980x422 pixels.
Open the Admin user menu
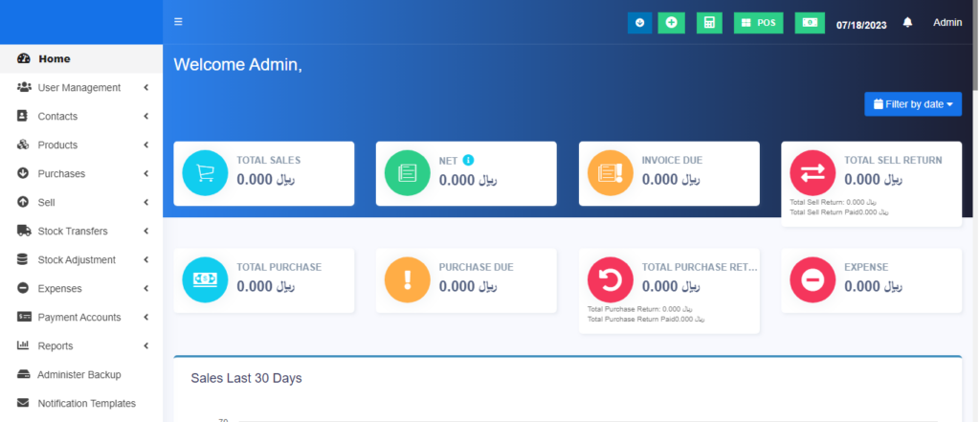point(947,23)
